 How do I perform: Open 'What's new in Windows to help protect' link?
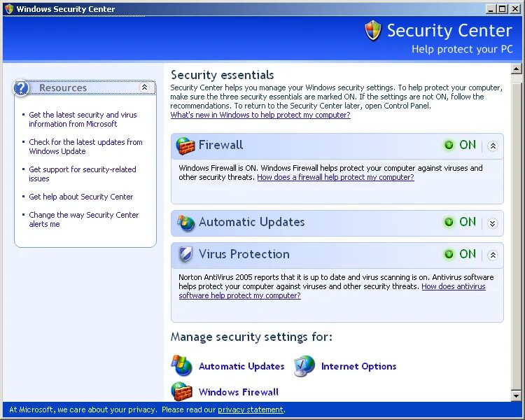(x=260, y=115)
